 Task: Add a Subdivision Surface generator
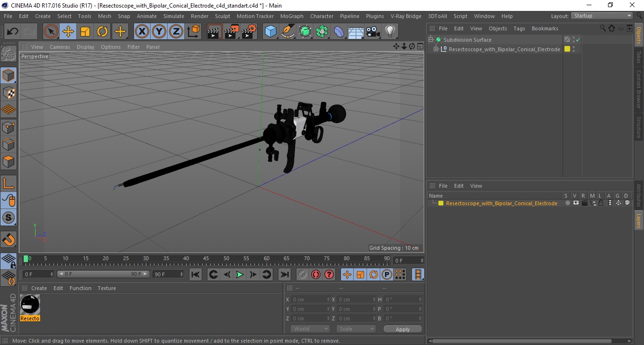pos(304,32)
